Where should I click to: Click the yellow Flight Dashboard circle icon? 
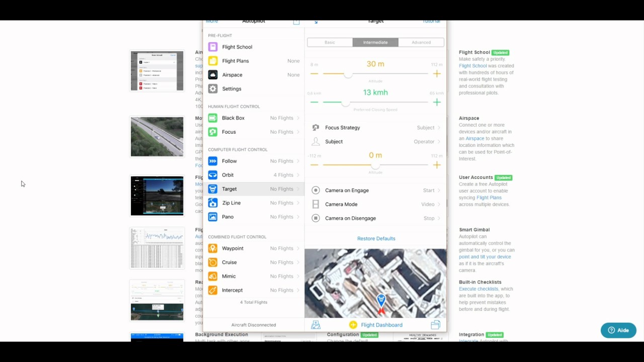[x=353, y=325]
